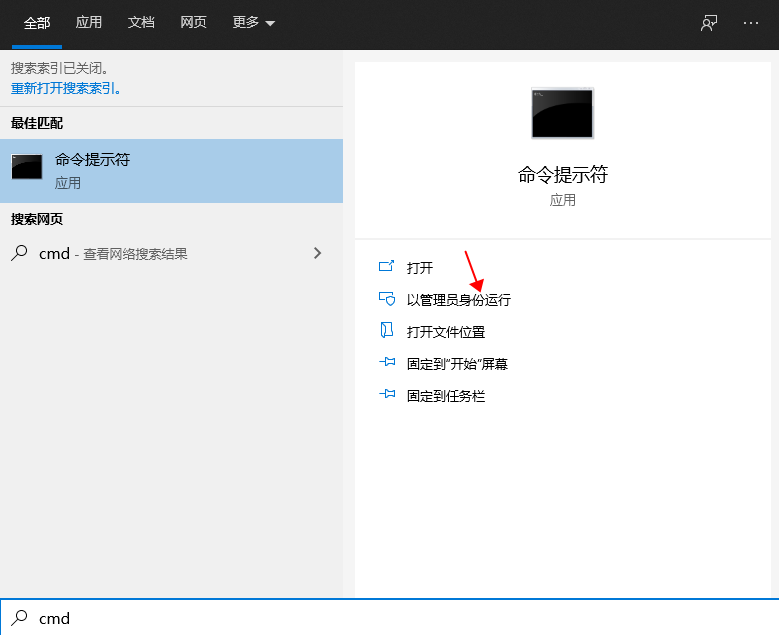Screen dimensions: 779x635
Task: Choose 固定到"开始"屏幕
Action: click(457, 364)
